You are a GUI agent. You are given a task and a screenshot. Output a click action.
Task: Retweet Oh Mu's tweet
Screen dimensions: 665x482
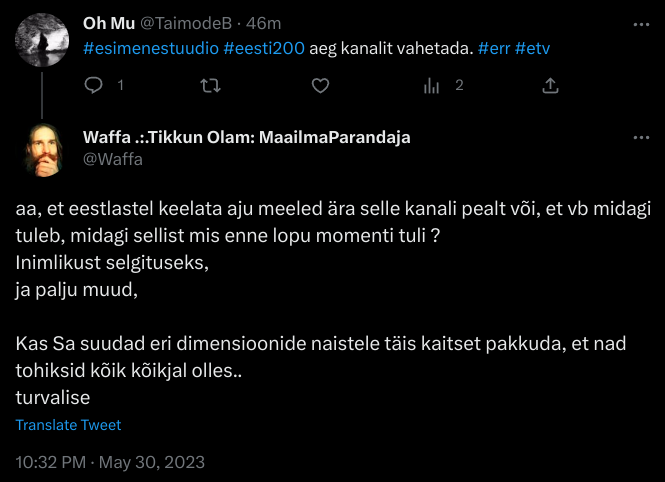click(209, 87)
